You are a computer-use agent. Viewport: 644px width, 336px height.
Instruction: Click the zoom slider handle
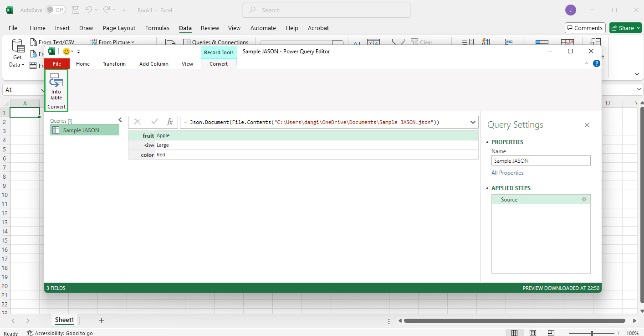coord(592,333)
